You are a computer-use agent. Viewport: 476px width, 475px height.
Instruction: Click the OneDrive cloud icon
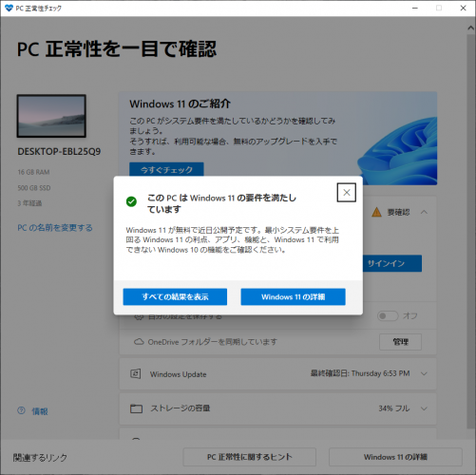[x=139, y=342]
